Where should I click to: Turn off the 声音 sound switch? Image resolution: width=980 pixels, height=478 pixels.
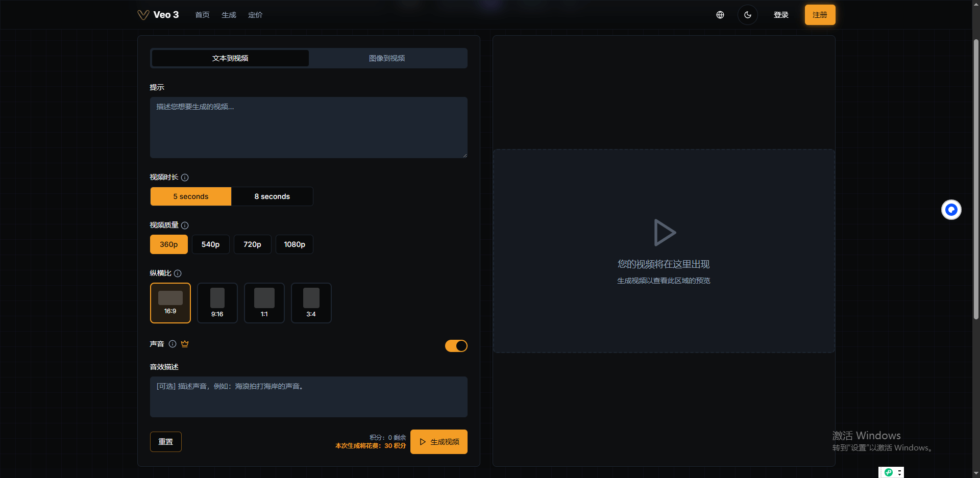pyautogui.click(x=456, y=346)
